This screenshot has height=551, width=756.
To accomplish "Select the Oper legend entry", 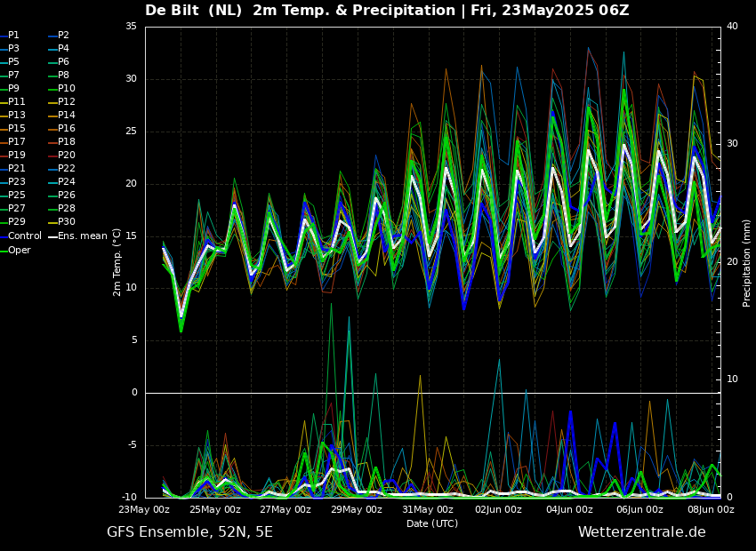I will pyautogui.click(x=19, y=251).
